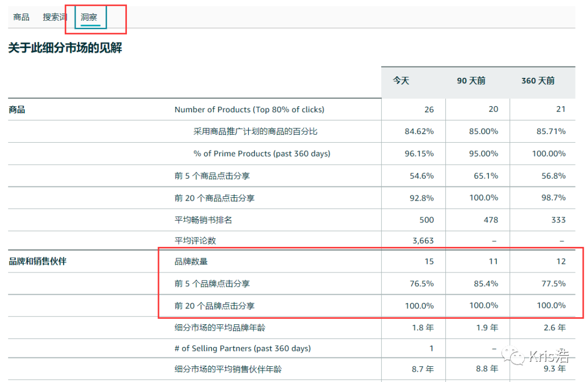588x382 pixels.
Task: Click the % of Prime Products label
Action: coord(261,154)
